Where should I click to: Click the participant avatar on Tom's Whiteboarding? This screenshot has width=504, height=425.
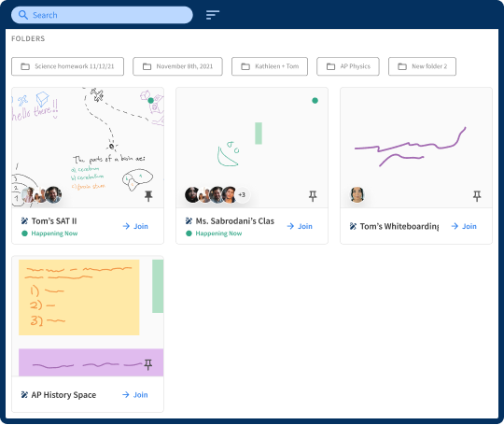357,194
